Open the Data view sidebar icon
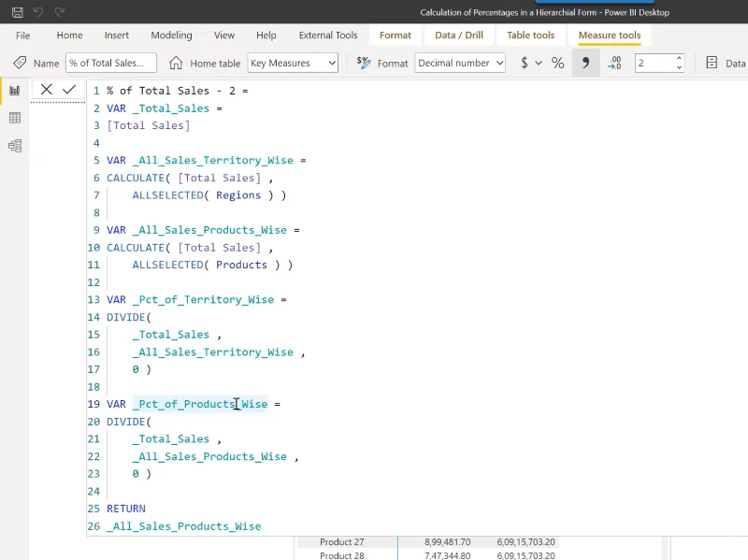This screenshot has height=560, width=748. point(15,118)
